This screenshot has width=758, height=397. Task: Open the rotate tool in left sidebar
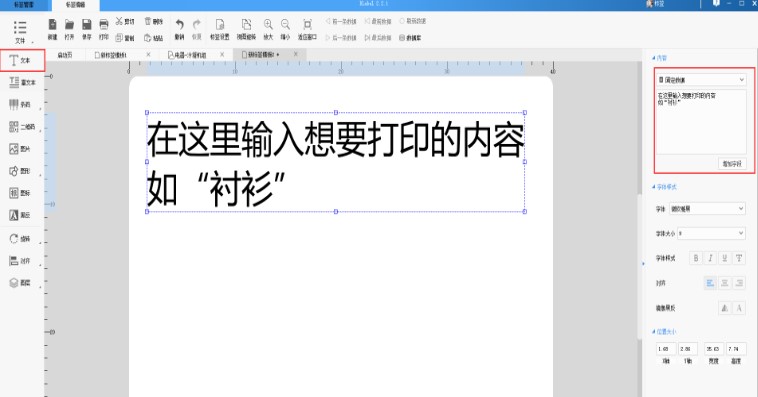pyautogui.click(x=20, y=239)
